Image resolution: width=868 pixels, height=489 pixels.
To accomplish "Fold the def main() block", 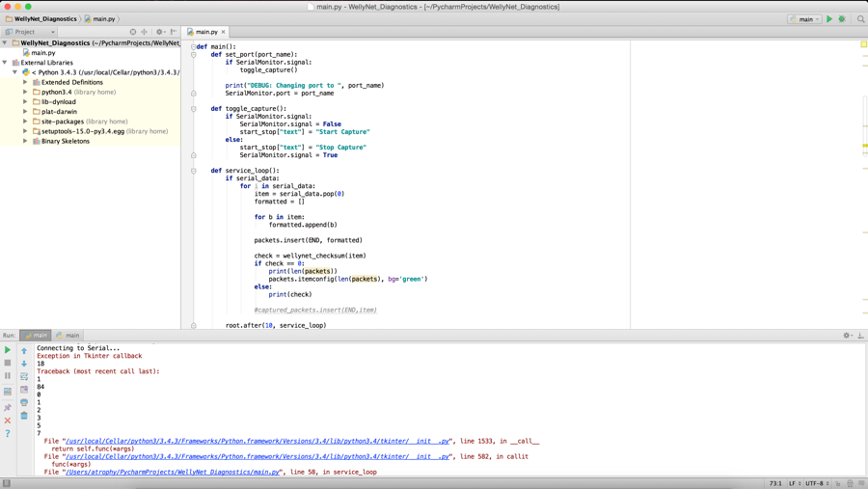I will tap(193, 46).
